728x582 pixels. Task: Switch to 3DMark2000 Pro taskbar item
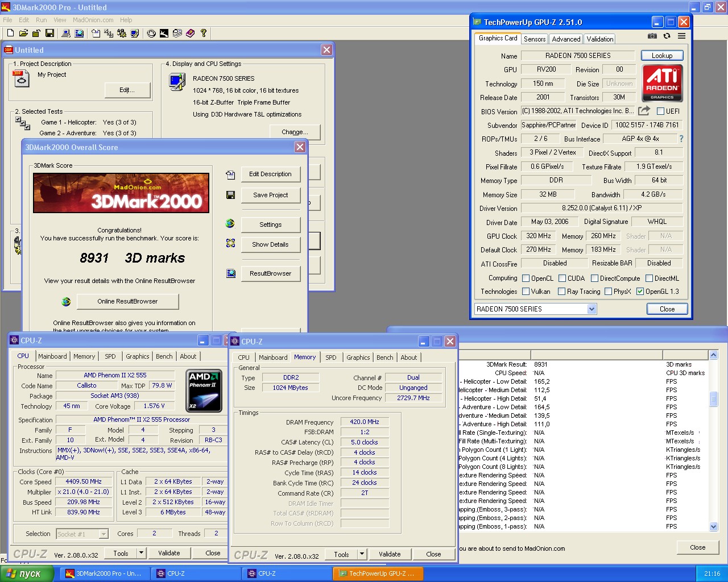point(106,573)
